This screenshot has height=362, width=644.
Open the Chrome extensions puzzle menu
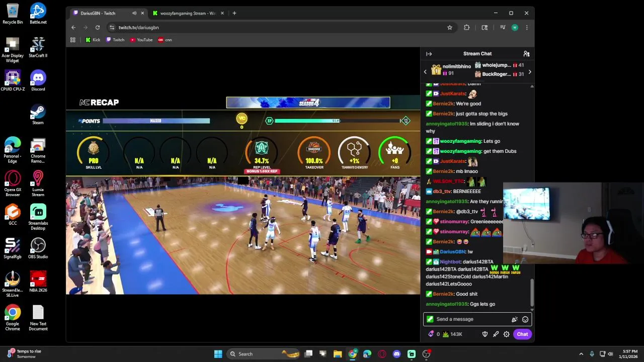tap(467, 28)
